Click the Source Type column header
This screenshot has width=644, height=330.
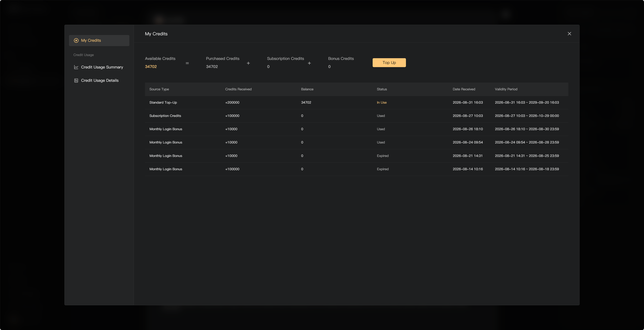coord(159,89)
